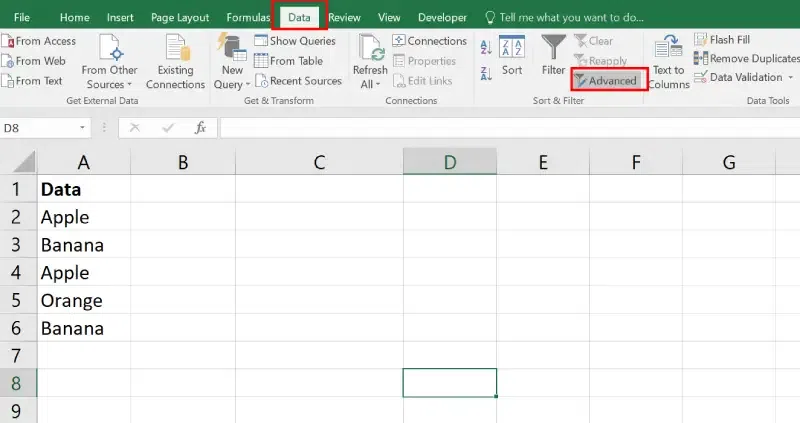Expand the Data Validation dropdown arrow

pos(791,78)
